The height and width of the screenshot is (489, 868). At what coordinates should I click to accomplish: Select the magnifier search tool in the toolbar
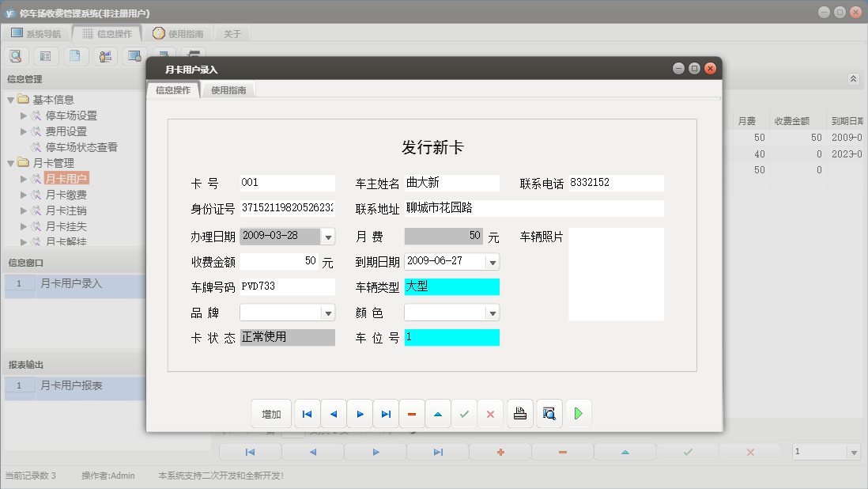click(16, 55)
